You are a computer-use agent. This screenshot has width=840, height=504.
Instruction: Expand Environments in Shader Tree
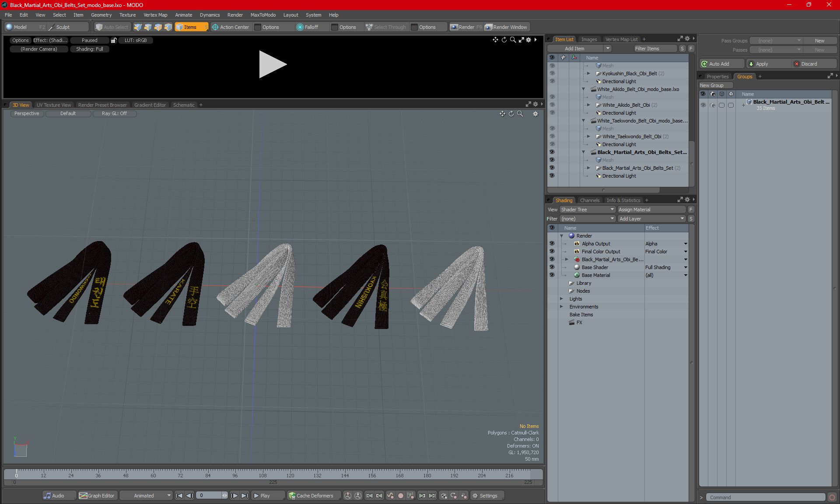562,307
